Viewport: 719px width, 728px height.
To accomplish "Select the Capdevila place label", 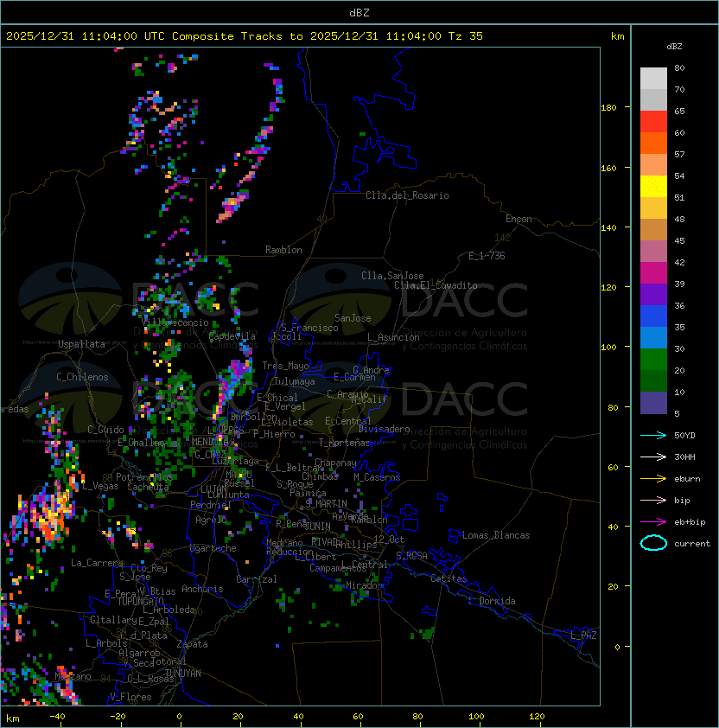I will (x=232, y=336).
